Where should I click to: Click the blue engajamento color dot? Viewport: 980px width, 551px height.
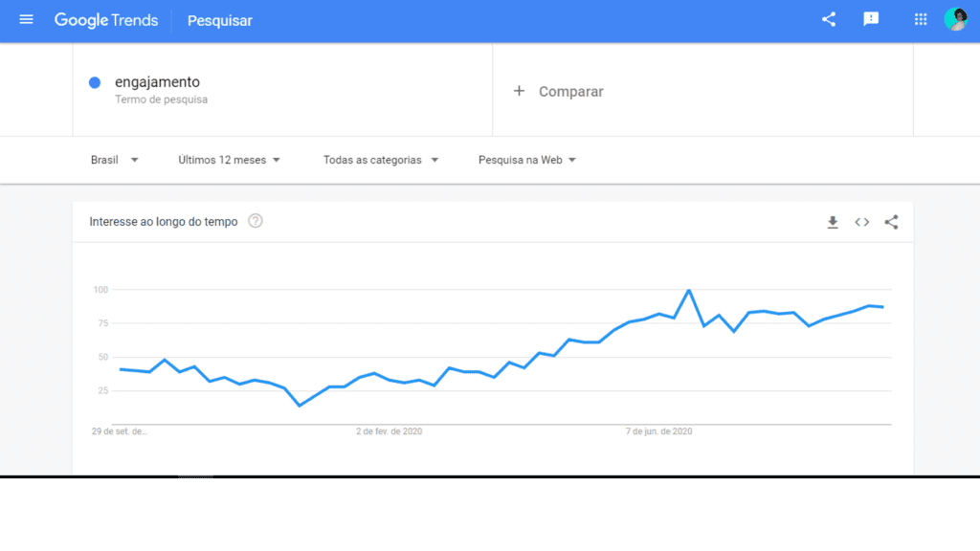[95, 82]
